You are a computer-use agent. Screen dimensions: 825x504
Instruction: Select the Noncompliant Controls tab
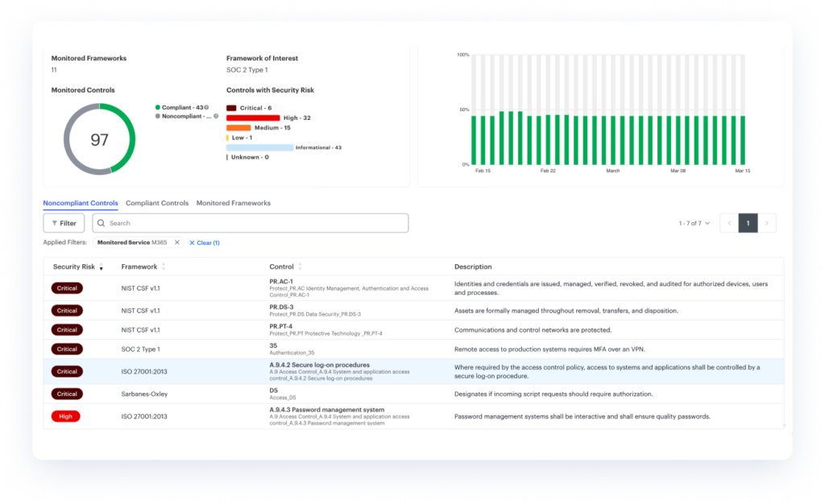(x=81, y=204)
